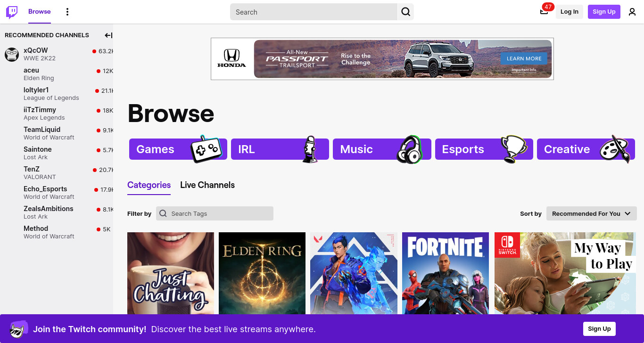Click the Honda logo in ad

tap(231, 58)
